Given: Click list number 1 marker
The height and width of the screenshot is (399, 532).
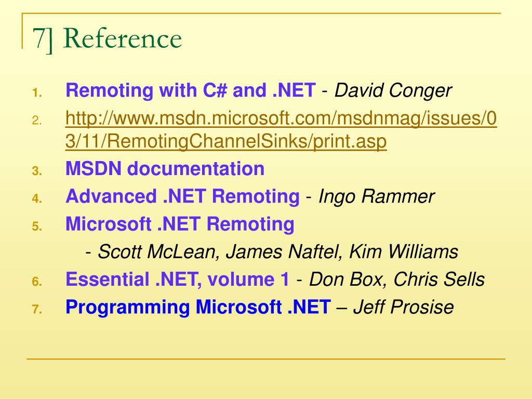Looking at the screenshot, I should coord(37,92).
